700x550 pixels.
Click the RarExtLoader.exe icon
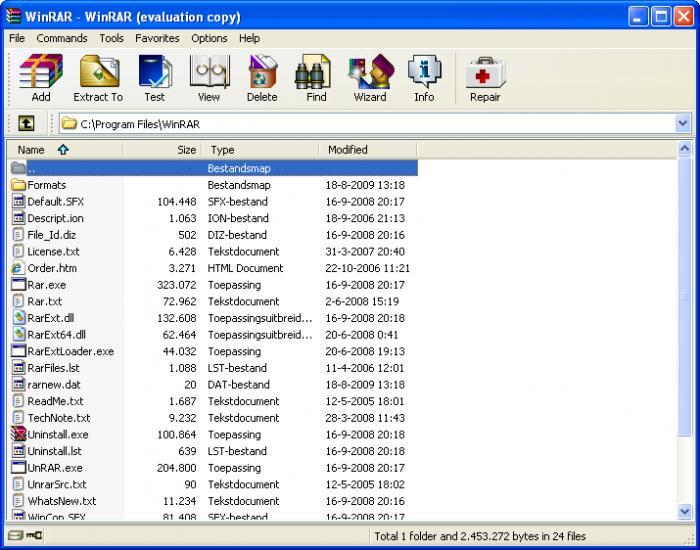(18, 351)
